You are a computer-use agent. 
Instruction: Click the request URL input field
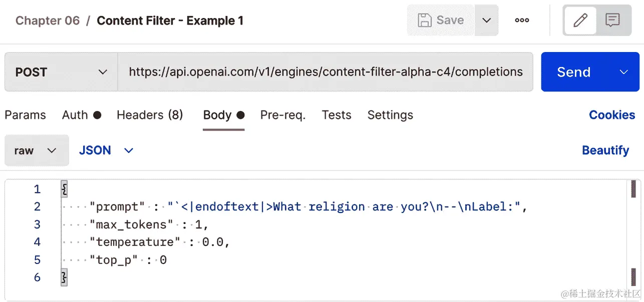pyautogui.click(x=326, y=72)
